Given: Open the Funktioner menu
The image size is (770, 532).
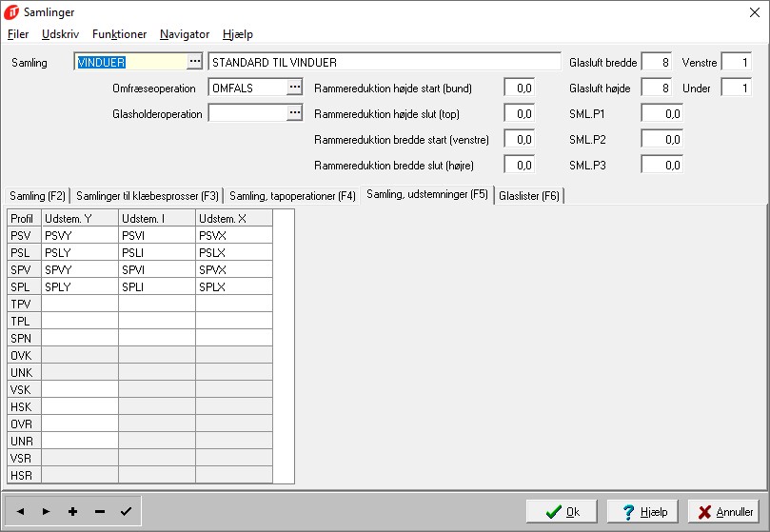Looking at the screenshot, I should [x=119, y=34].
